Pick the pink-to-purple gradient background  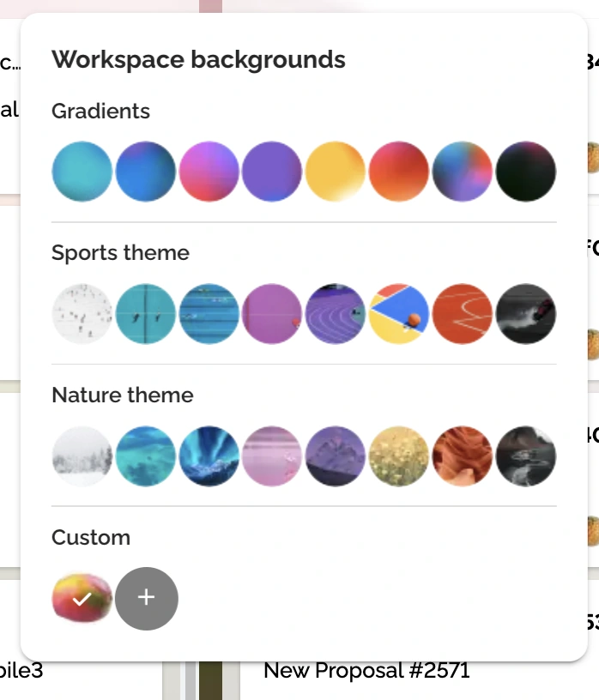click(x=209, y=172)
